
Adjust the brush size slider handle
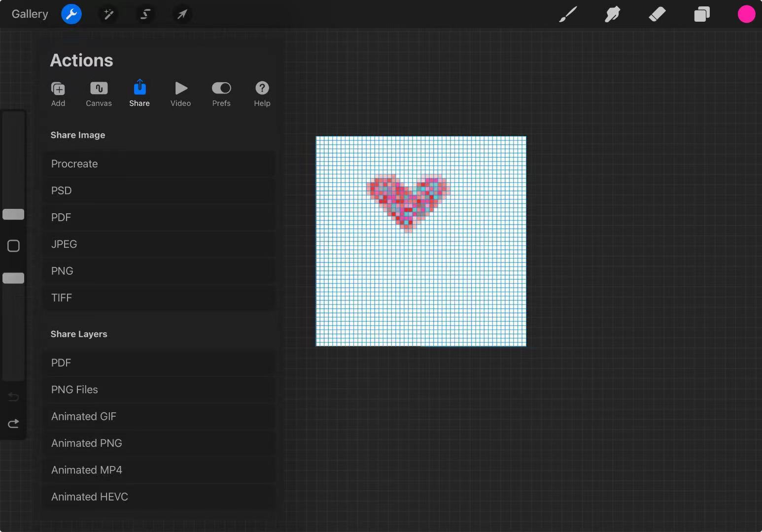(13, 214)
